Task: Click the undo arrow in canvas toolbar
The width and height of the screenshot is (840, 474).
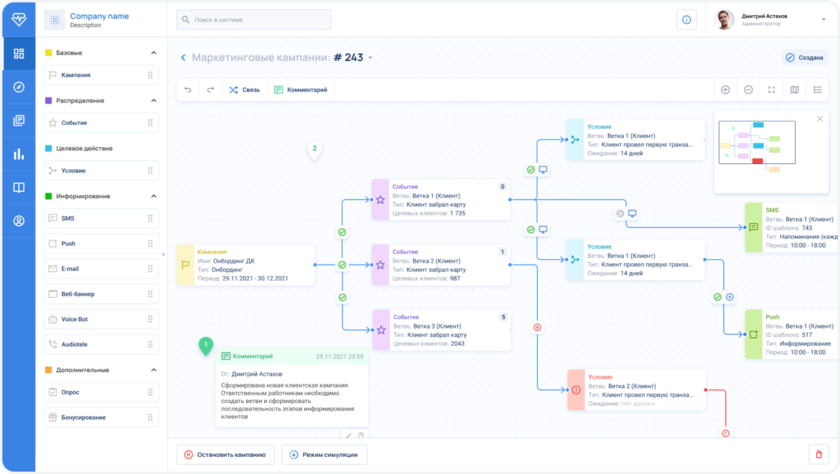Action: (188, 90)
